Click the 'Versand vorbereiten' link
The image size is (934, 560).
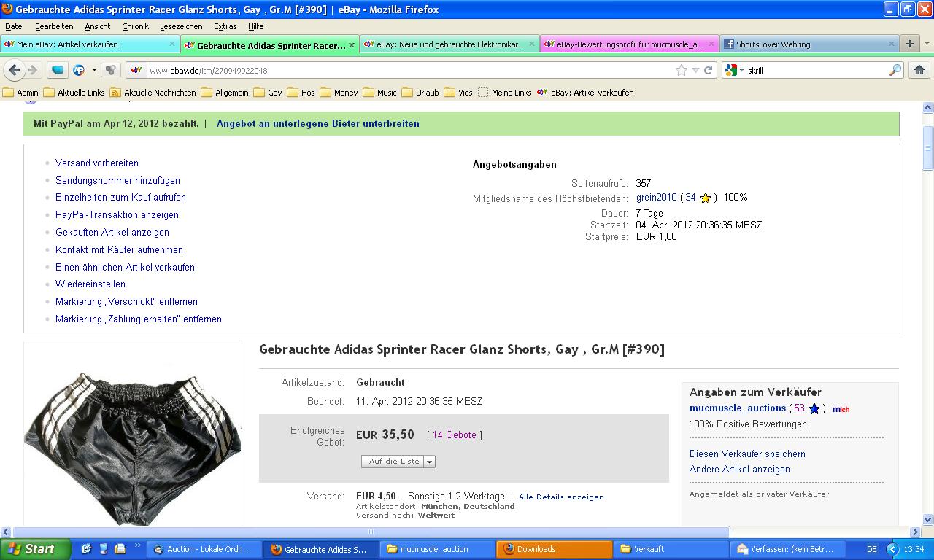pos(96,163)
